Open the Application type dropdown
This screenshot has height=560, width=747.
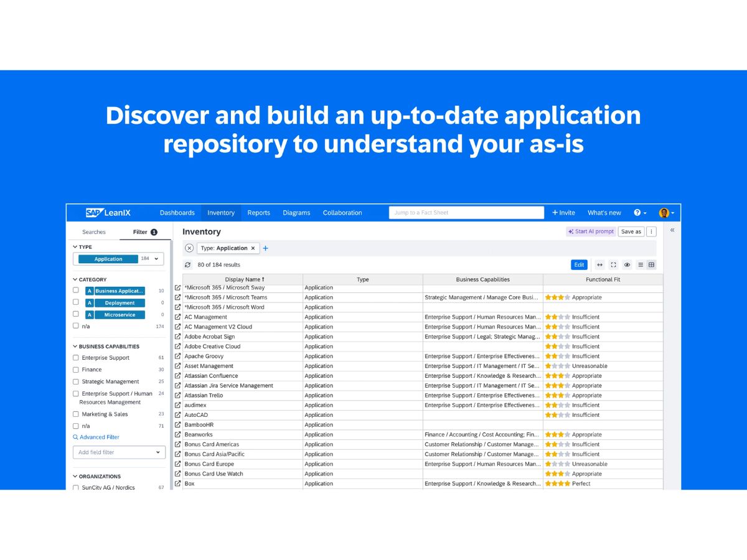click(x=118, y=259)
